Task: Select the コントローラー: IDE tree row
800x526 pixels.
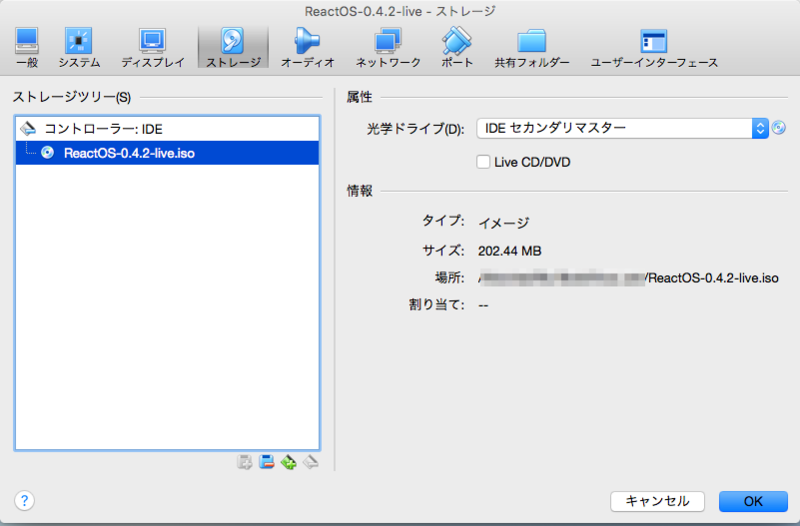Action: (167, 129)
